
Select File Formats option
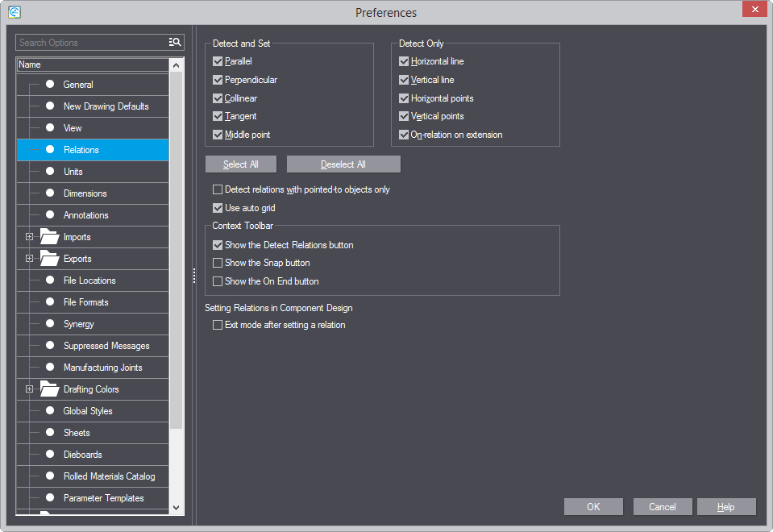pyautogui.click(x=93, y=302)
